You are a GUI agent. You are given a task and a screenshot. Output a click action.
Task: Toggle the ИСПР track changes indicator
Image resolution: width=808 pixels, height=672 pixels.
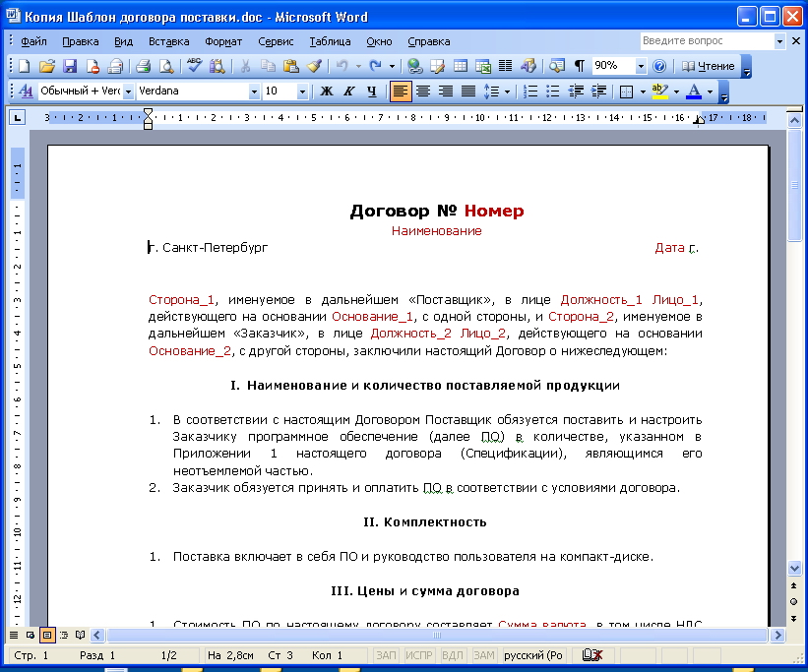click(419, 655)
